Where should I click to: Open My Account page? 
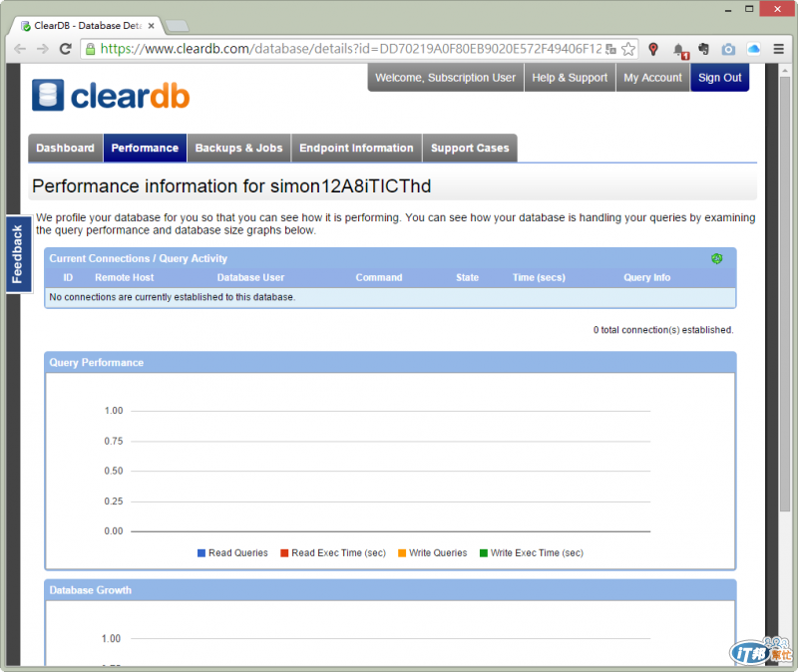(x=653, y=78)
